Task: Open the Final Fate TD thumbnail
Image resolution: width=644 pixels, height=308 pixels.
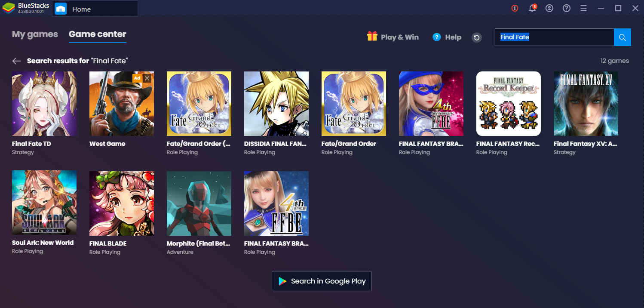Action: [44, 104]
